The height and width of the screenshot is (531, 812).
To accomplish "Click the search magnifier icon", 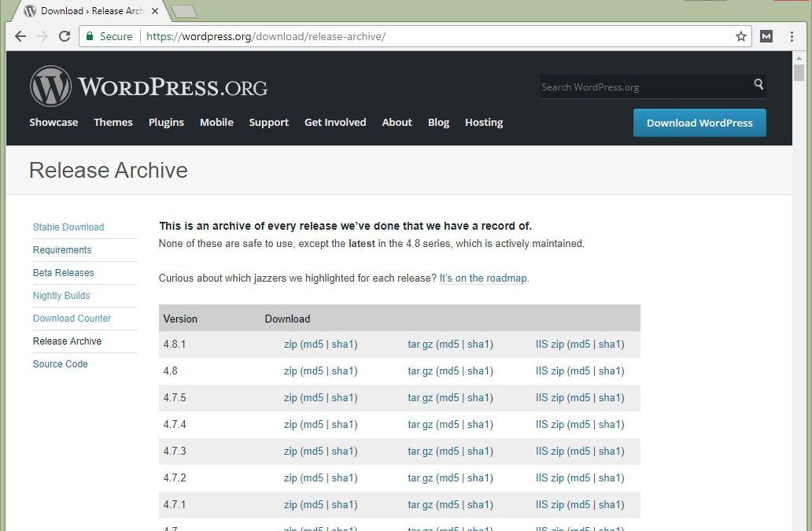I will pyautogui.click(x=758, y=84).
